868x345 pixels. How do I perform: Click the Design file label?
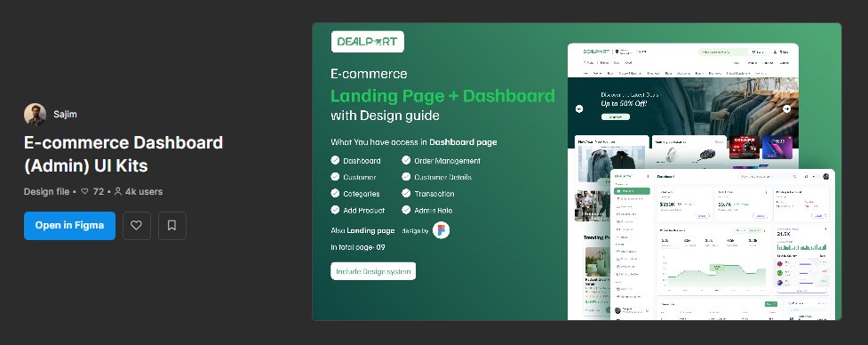[x=46, y=191]
